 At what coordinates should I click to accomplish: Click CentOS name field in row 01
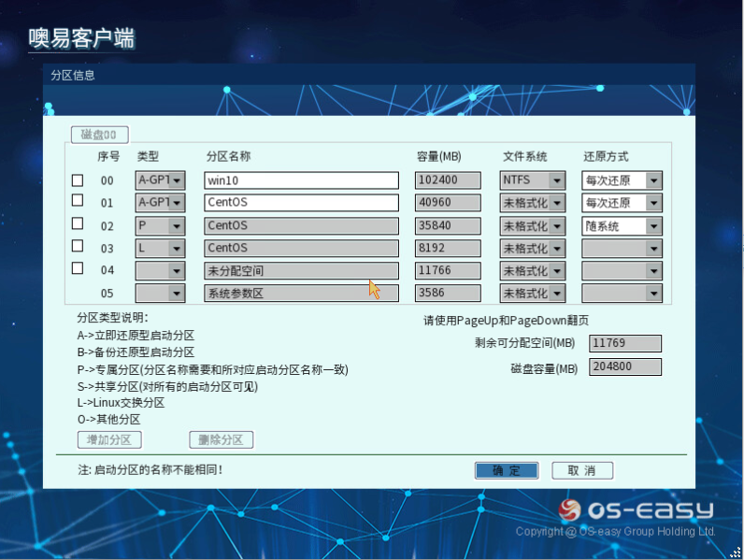(x=301, y=203)
